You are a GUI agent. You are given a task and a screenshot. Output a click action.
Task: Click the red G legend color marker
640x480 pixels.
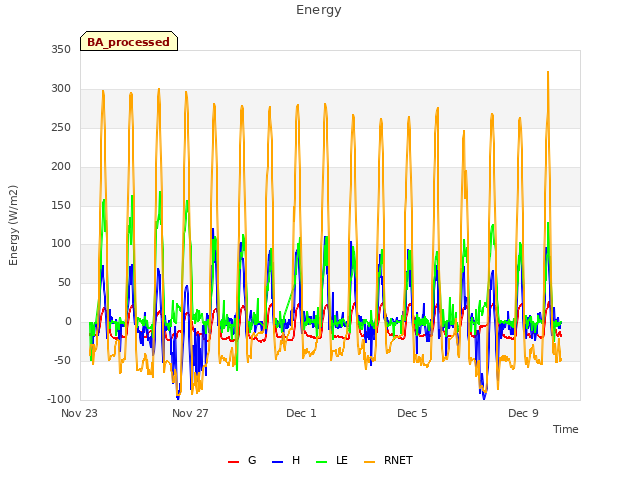(233, 462)
